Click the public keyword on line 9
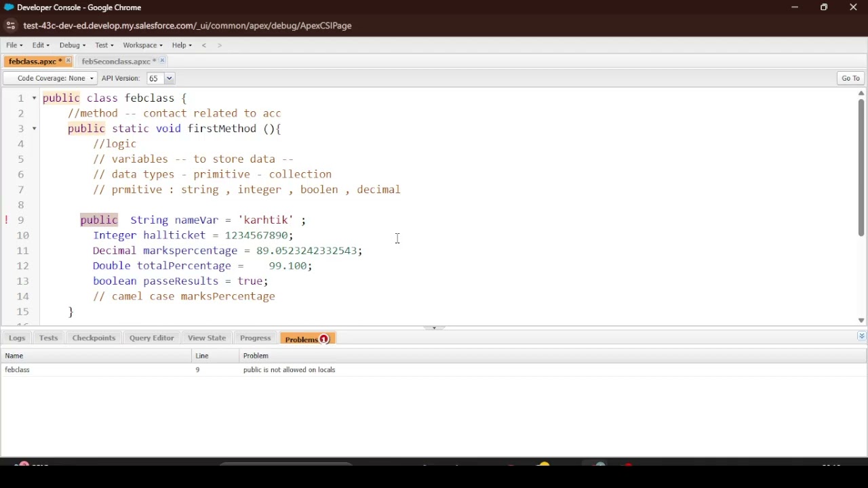Viewport: 868px width, 488px height. [99, 220]
